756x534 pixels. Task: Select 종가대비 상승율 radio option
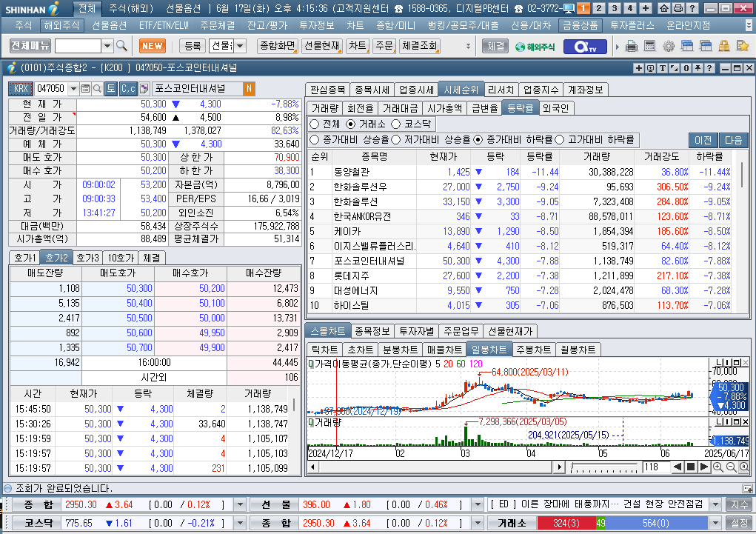tap(315, 139)
